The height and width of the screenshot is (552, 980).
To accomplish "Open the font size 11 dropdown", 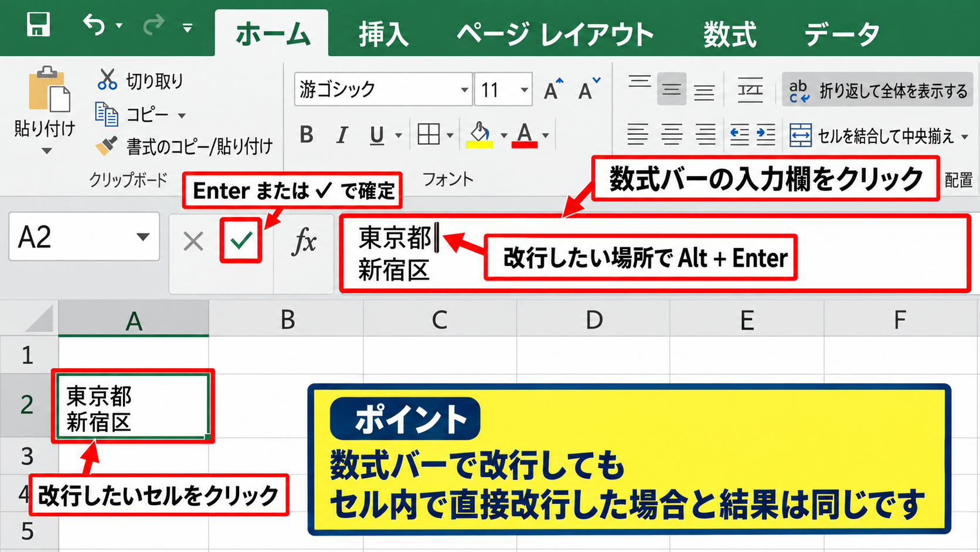I will click(x=524, y=90).
